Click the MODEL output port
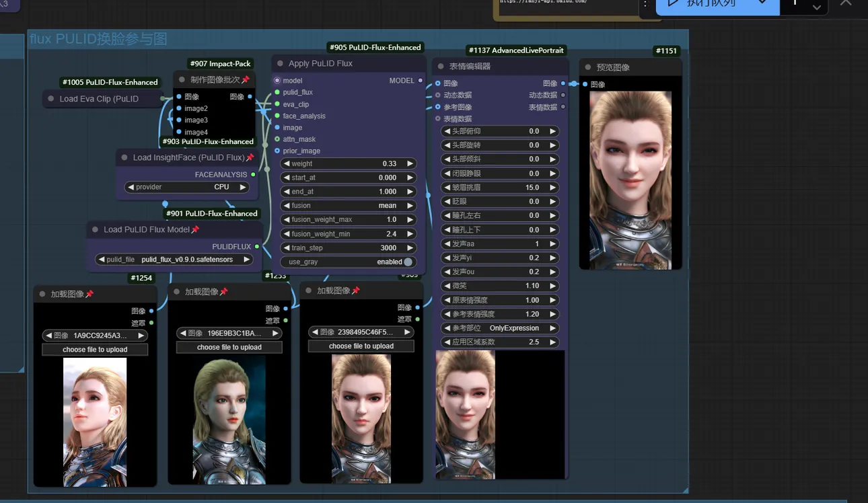The image size is (868, 503). click(421, 81)
